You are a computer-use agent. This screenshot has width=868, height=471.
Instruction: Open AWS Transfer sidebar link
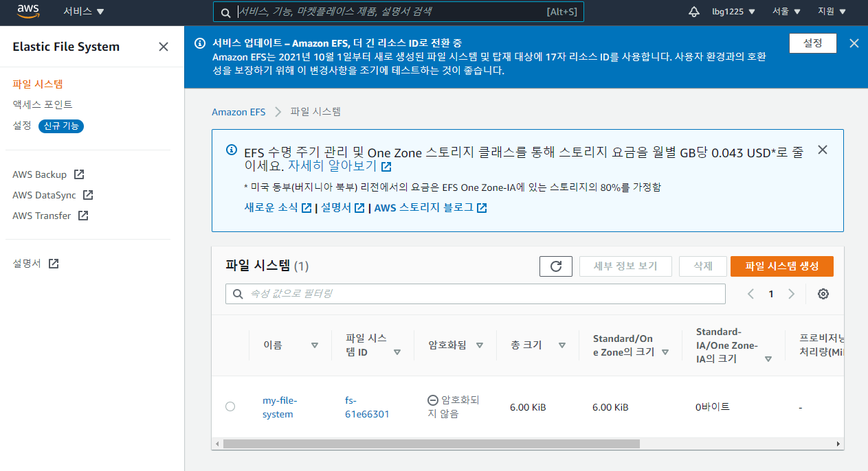(x=42, y=216)
